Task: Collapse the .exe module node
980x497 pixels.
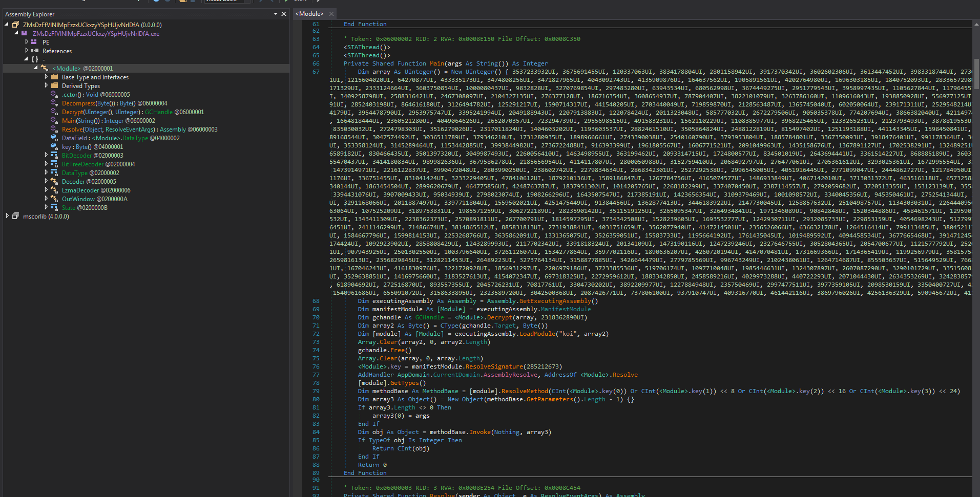Action: [16, 33]
